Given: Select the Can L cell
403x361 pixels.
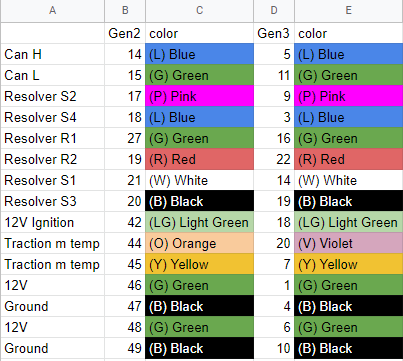Looking at the screenshot, I should tap(52, 75).
